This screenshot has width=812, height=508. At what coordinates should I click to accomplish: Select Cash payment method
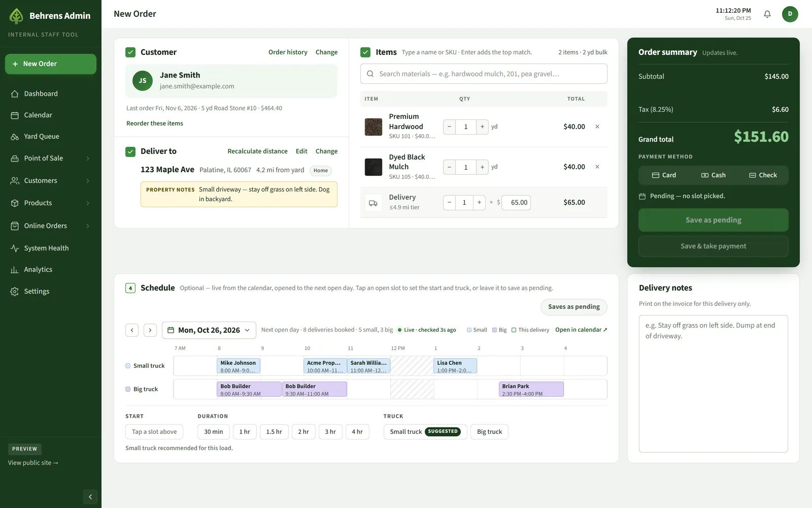(713, 175)
